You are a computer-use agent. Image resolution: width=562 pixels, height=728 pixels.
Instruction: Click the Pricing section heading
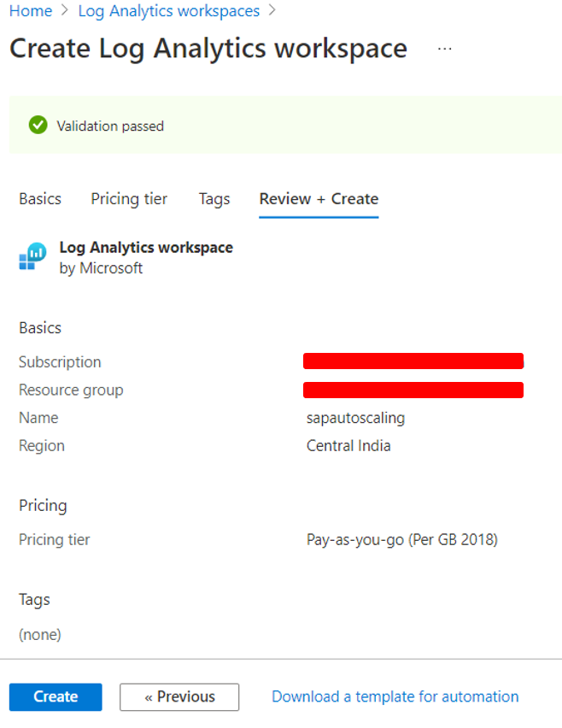(x=43, y=505)
